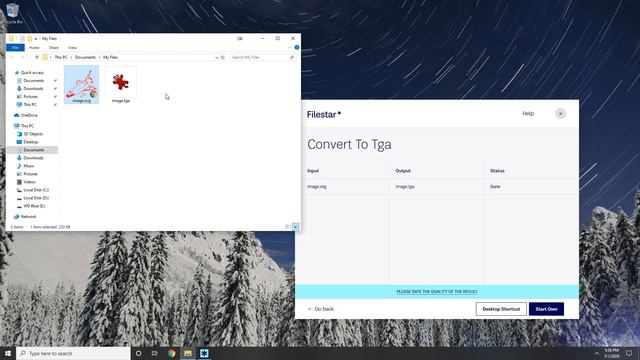Close the Filestar window with the round X
The image size is (640, 360).
pyautogui.click(x=560, y=114)
